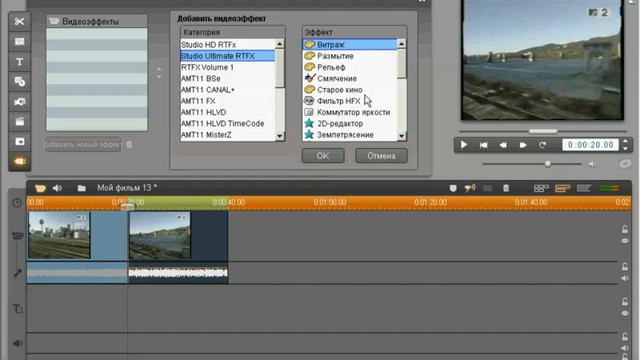Open the audio toolbox speaker icon on timeline bar
640x360 pixels.
tap(58, 188)
